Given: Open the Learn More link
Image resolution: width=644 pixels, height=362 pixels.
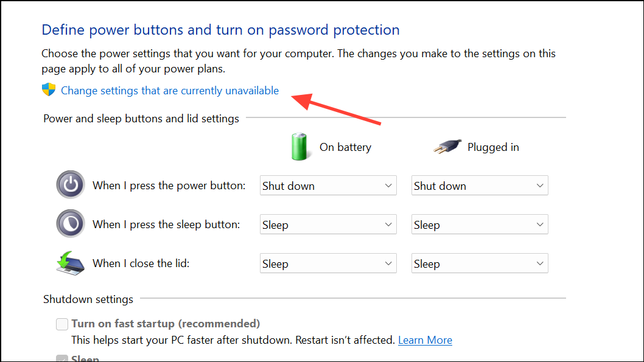Looking at the screenshot, I should coord(425,340).
